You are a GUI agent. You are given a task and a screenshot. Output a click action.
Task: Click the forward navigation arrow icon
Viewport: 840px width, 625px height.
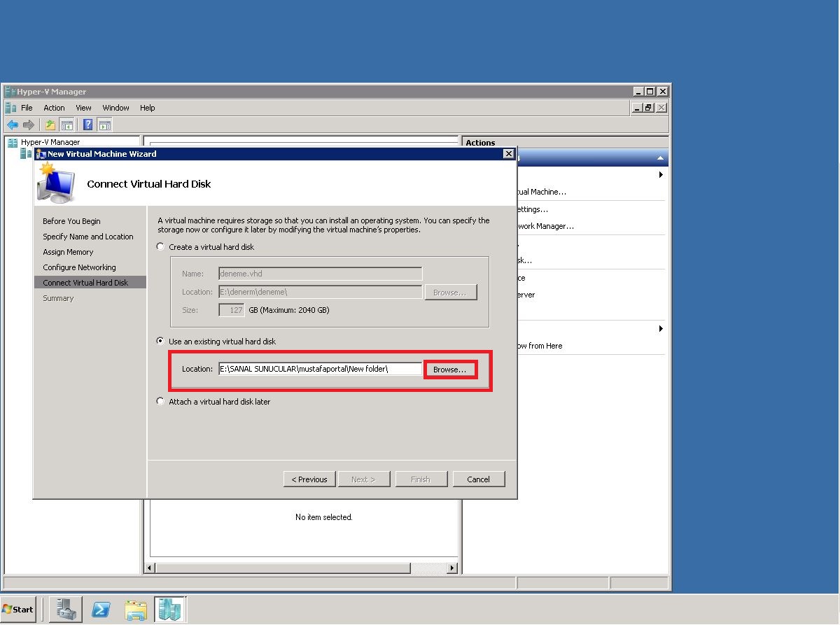[28, 124]
